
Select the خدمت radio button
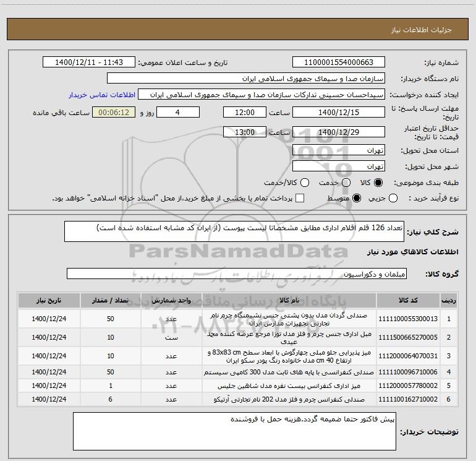[x=346, y=183]
